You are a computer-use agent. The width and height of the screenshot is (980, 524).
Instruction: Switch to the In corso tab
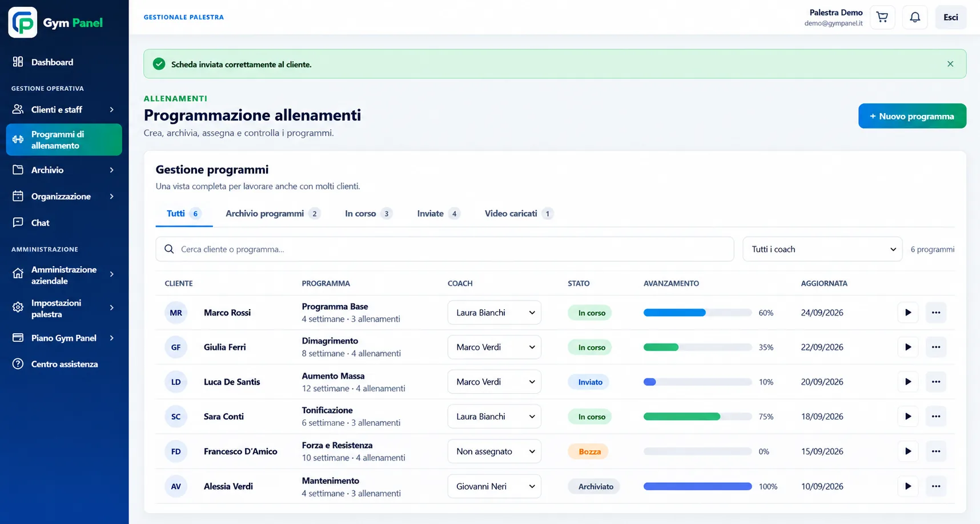(368, 213)
